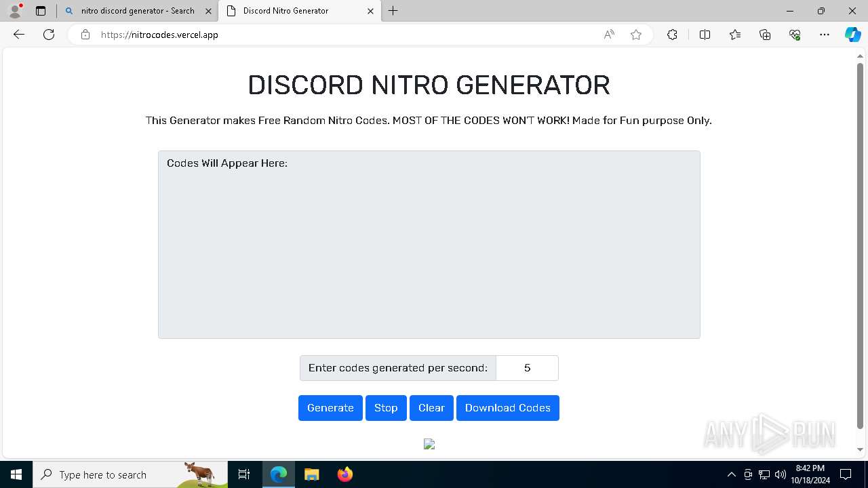Click the scrollbar down arrow
868x488 pixels.
pos(861,449)
